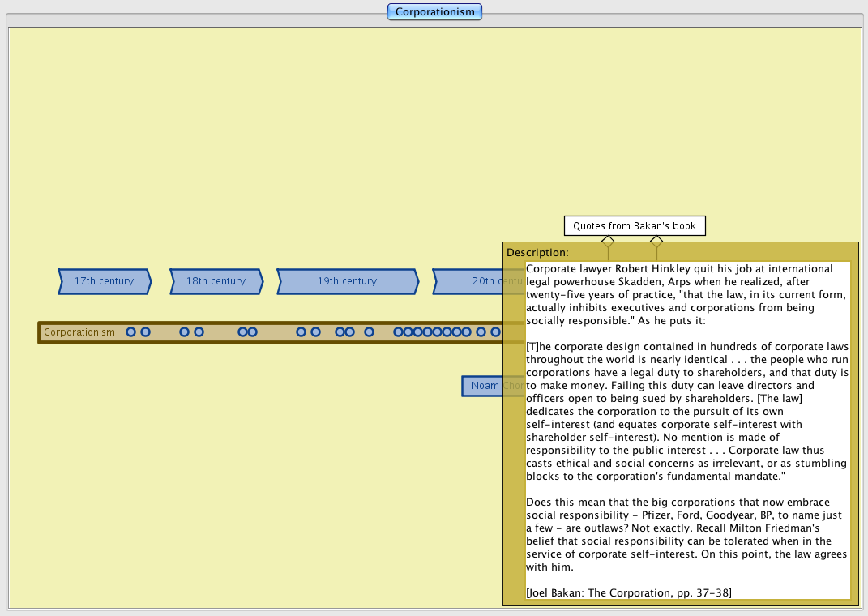Screen dimensions: 868x616
Task: Select the 17th century period arrow
Action: 104,281
